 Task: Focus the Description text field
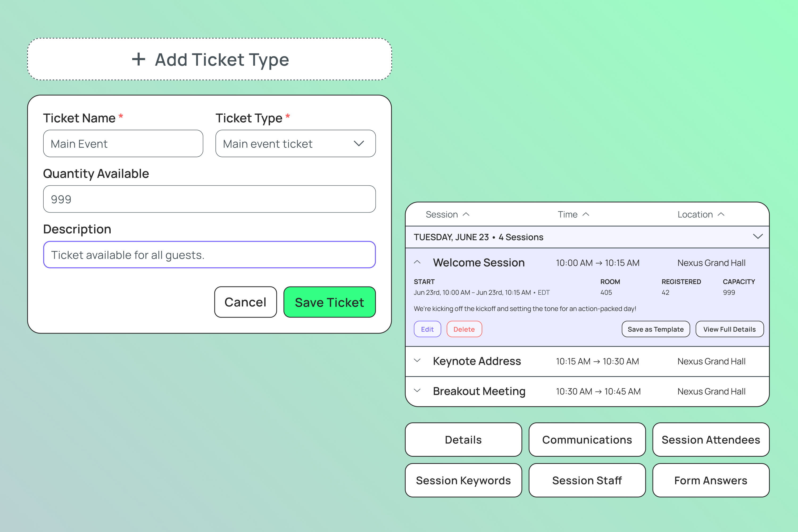coord(209,255)
